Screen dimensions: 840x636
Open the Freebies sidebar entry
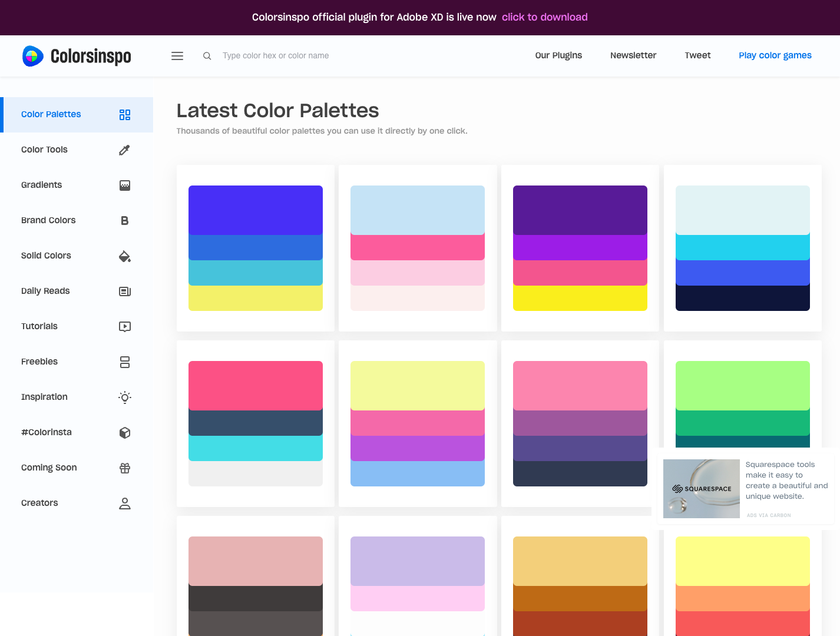tap(39, 361)
